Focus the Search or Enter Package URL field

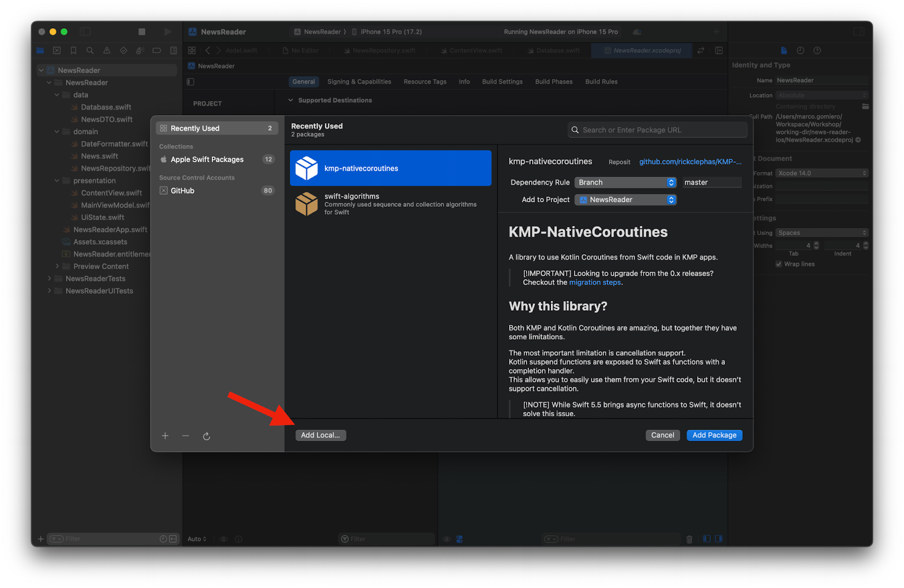coord(658,130)
